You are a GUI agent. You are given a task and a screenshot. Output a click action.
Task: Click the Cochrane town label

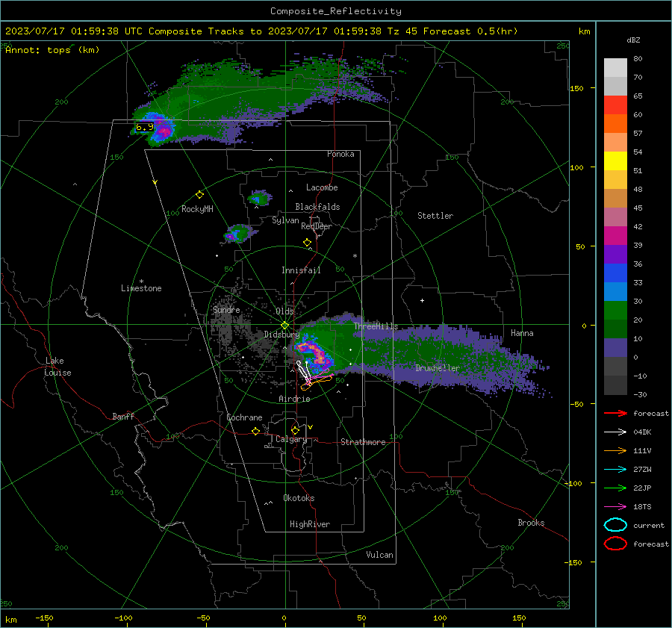[244, 417]
